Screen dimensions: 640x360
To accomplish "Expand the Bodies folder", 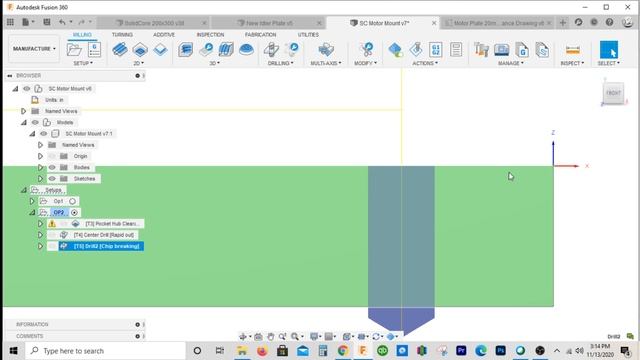I will coord(40,167).
